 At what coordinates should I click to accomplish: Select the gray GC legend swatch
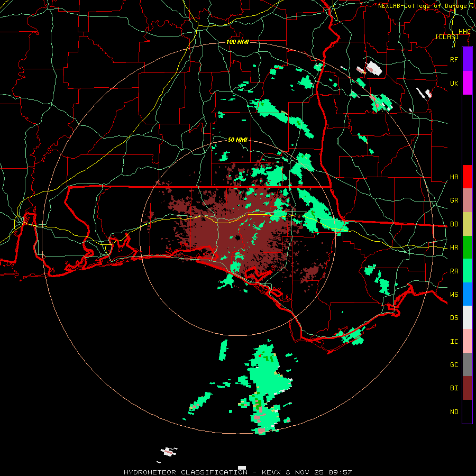[x=467, y=364]
